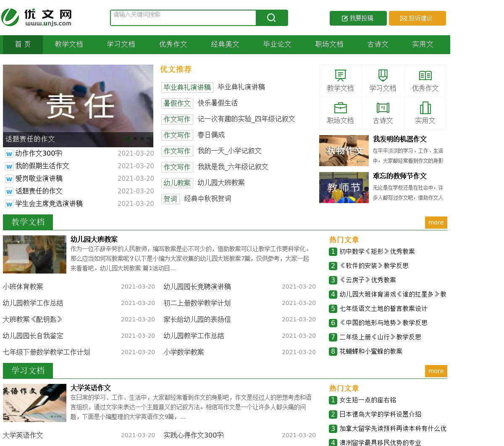Open the 幼儿园大班教案 article title
504x446 pixels.
[x=94, y=239]
